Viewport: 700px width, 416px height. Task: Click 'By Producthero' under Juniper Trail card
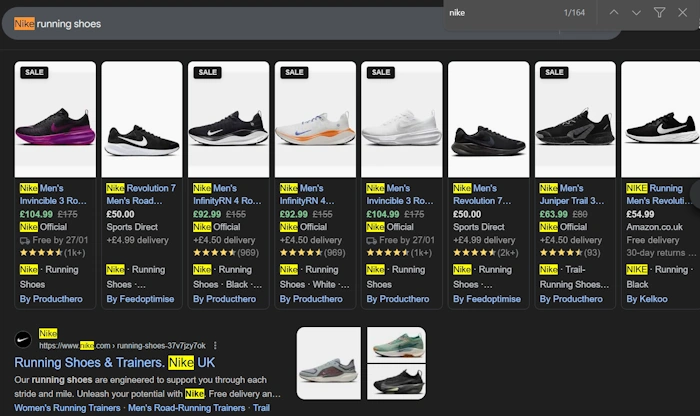click(x=571, y=299)
